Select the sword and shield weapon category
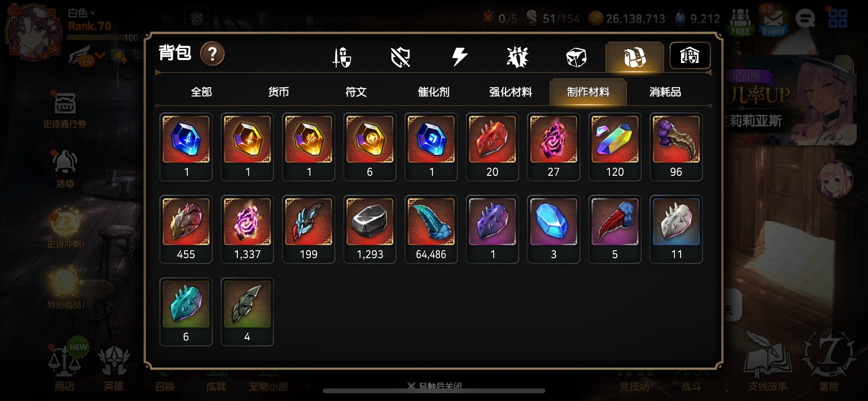868x401 pixels. point(342,57)
